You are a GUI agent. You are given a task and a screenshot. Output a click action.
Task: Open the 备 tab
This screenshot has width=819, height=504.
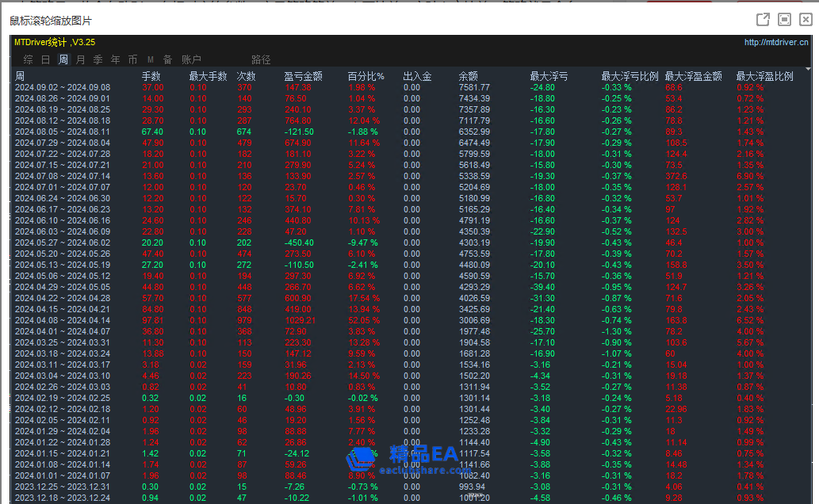167,59
